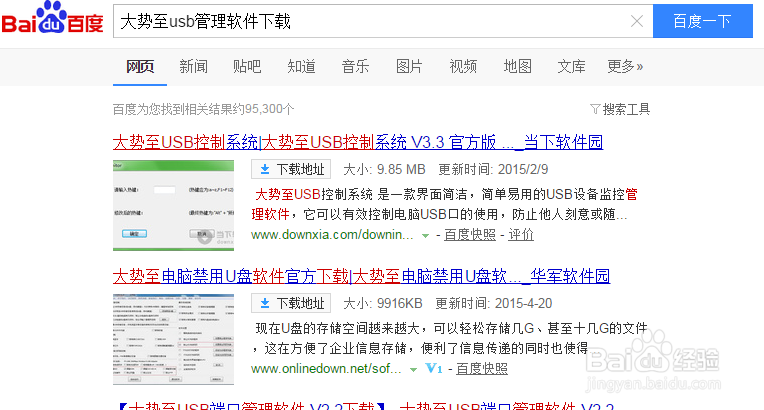Expand the dropdown arrow beside downxia.com URL
Screen dimensions: 764x410
[x=425, y=236]
